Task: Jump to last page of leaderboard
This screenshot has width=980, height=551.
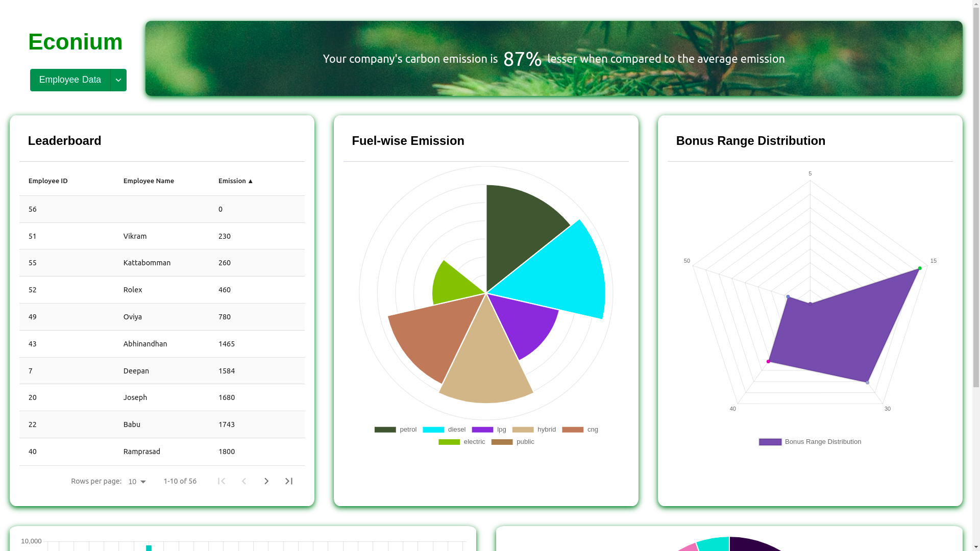Action: click(289, 481)
